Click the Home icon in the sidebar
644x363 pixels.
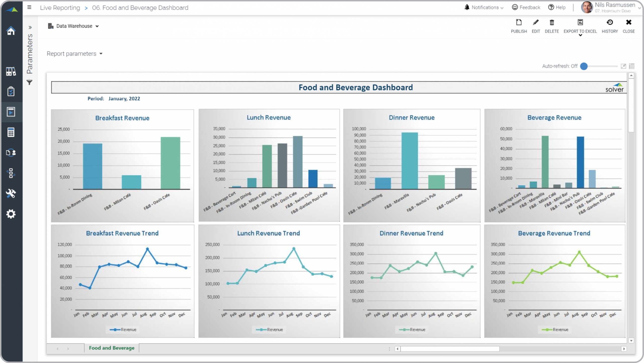[x=11, y=31]
